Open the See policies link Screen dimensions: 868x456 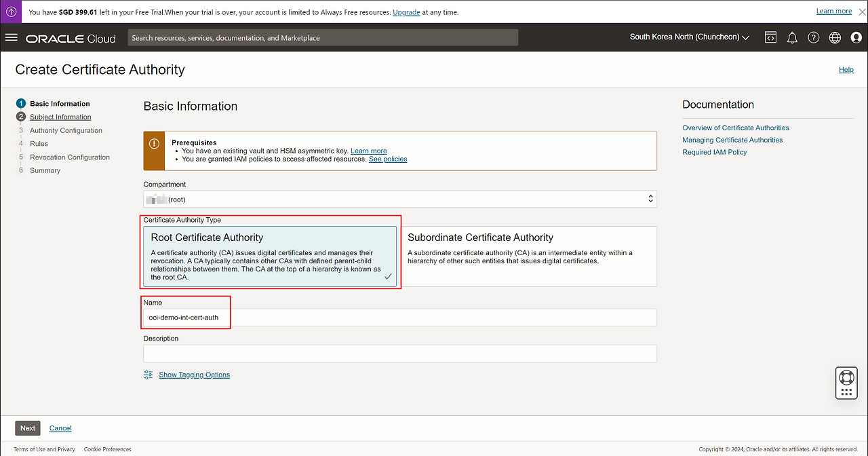pos(388,159)
